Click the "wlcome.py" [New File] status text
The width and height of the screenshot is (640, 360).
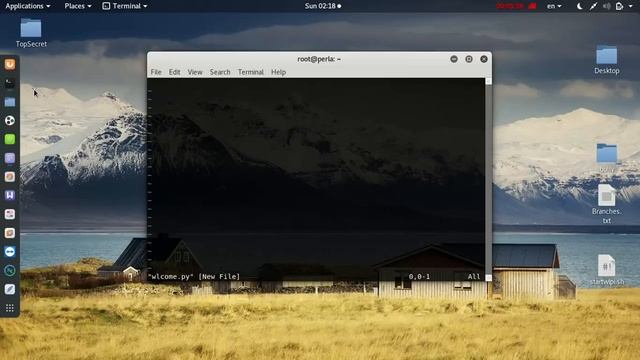point(194,276)
